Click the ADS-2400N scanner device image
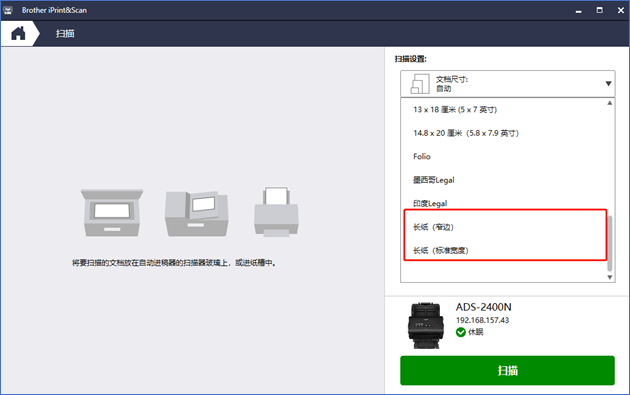 [x=426, y=325]
